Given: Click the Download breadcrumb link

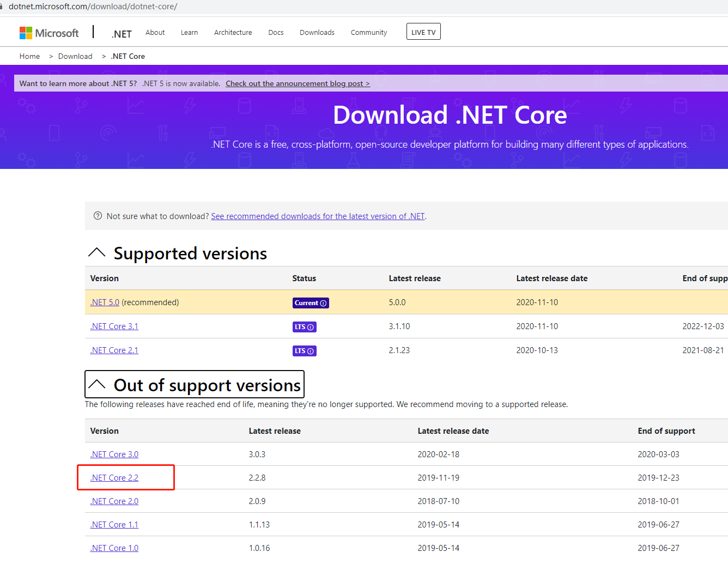Looking at the screenshot, I should point(75,56).
